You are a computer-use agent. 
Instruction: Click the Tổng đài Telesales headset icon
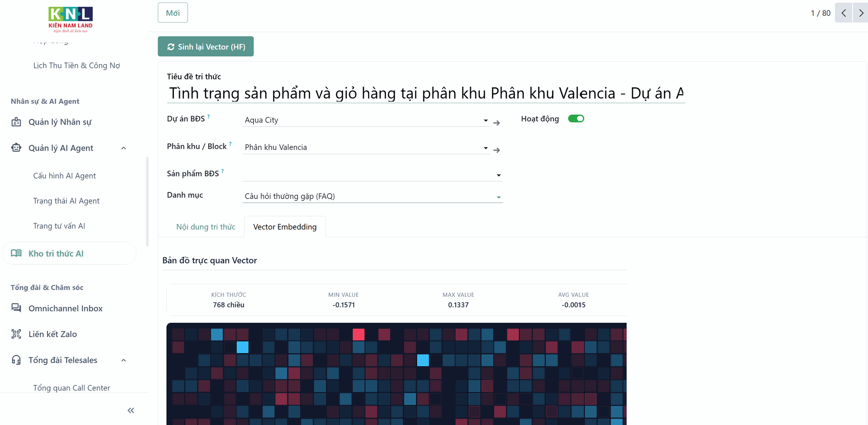pos(16,360)
